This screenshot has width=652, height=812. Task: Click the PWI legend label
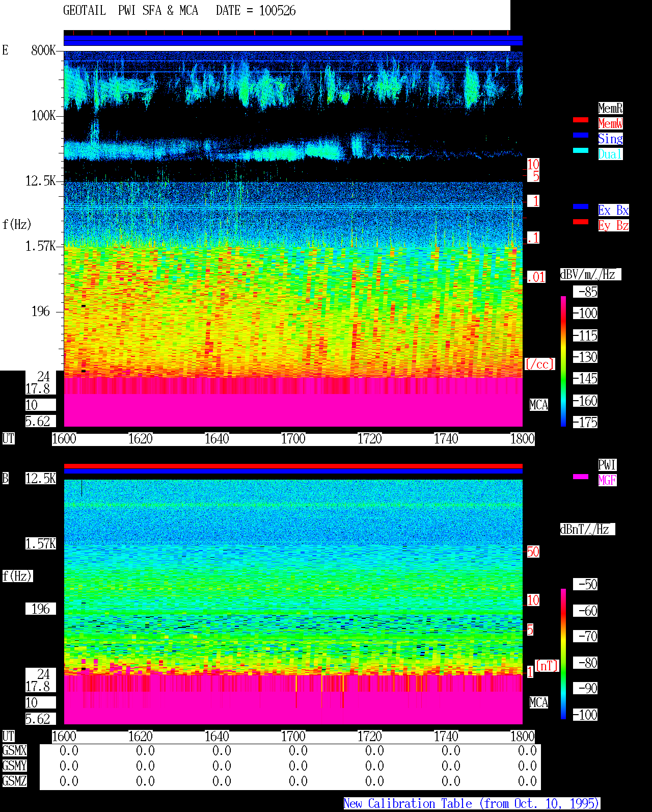[607, 465]
